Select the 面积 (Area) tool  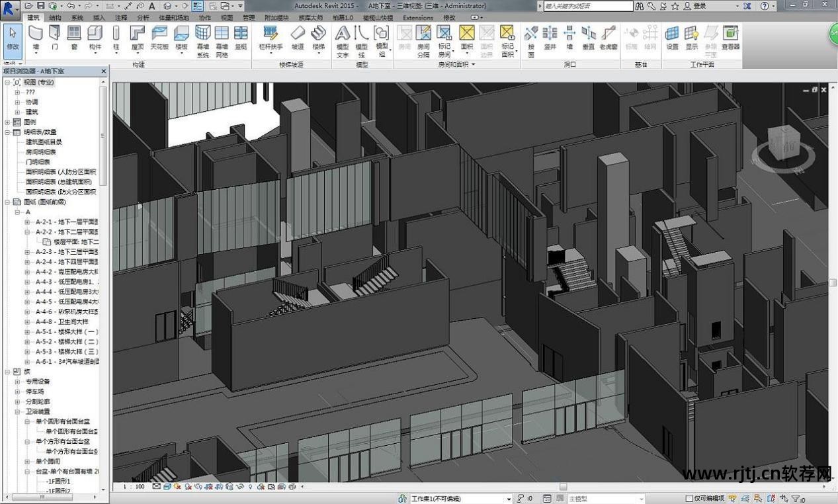click(x=467, y=38)
